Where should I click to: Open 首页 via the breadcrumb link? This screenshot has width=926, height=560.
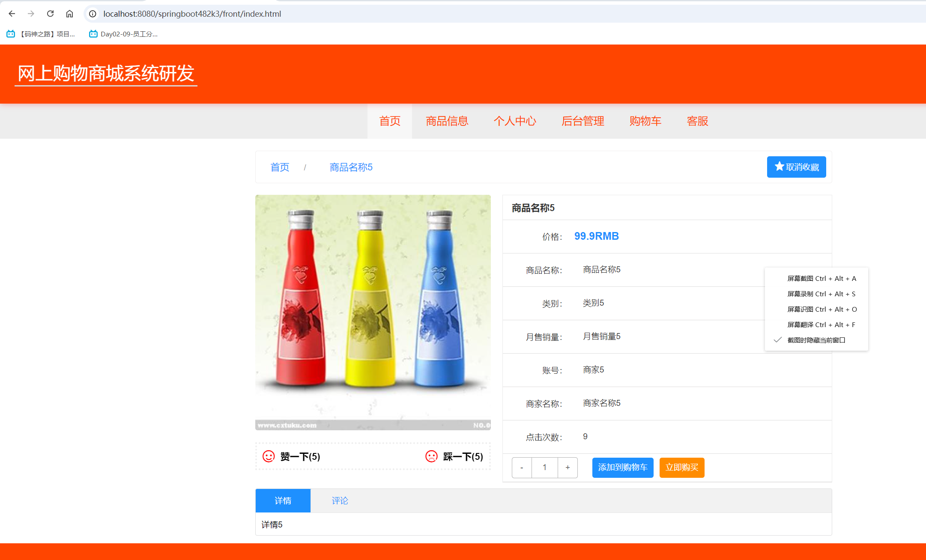279,167
